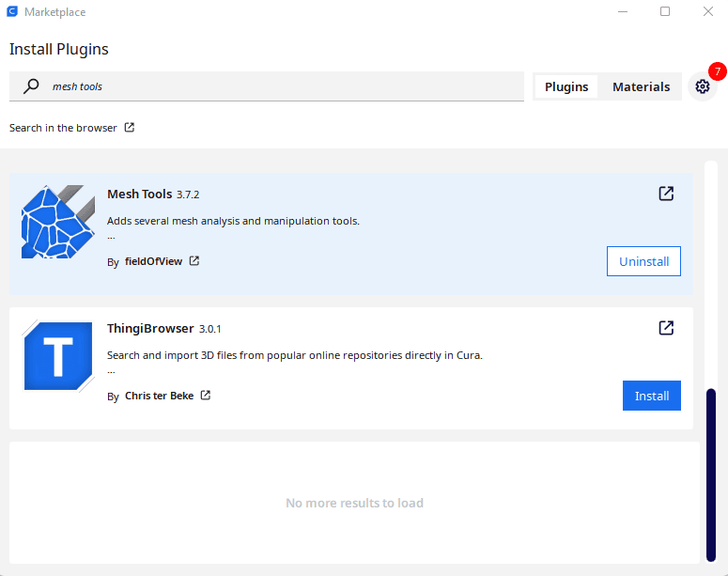The height and width of the screenshot is (576, 728).
Task: Close the Marketplace window
Action: point(707,11)
